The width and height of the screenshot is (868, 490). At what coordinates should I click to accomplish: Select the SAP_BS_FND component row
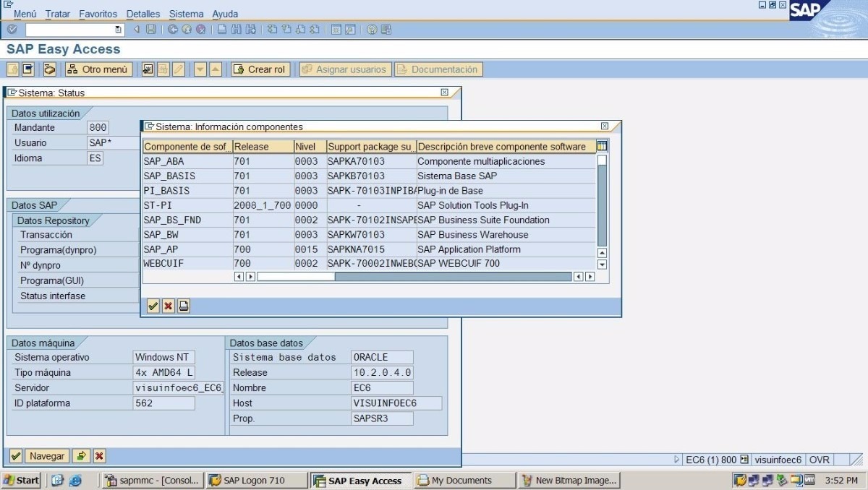369,220
